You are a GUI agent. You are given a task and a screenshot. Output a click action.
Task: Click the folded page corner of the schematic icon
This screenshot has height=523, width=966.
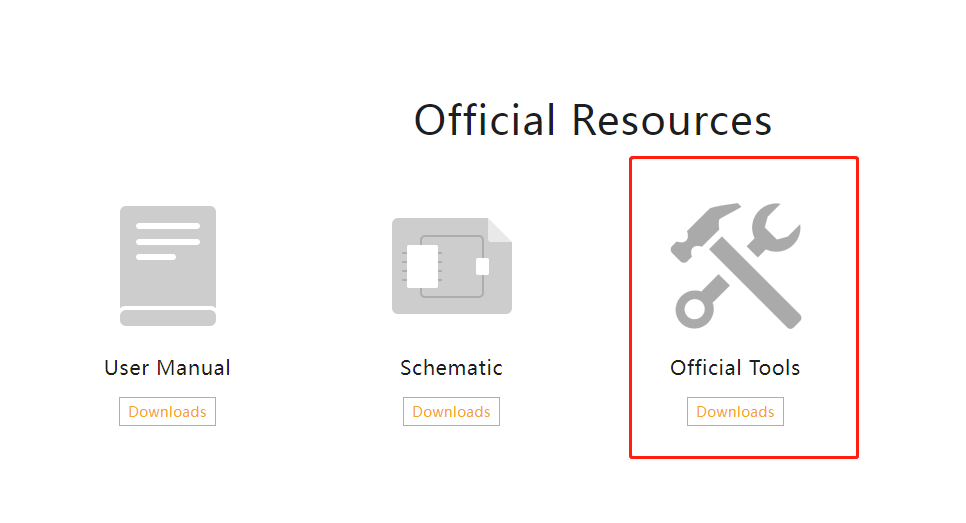pyautogui.click(x=500, y=230)
